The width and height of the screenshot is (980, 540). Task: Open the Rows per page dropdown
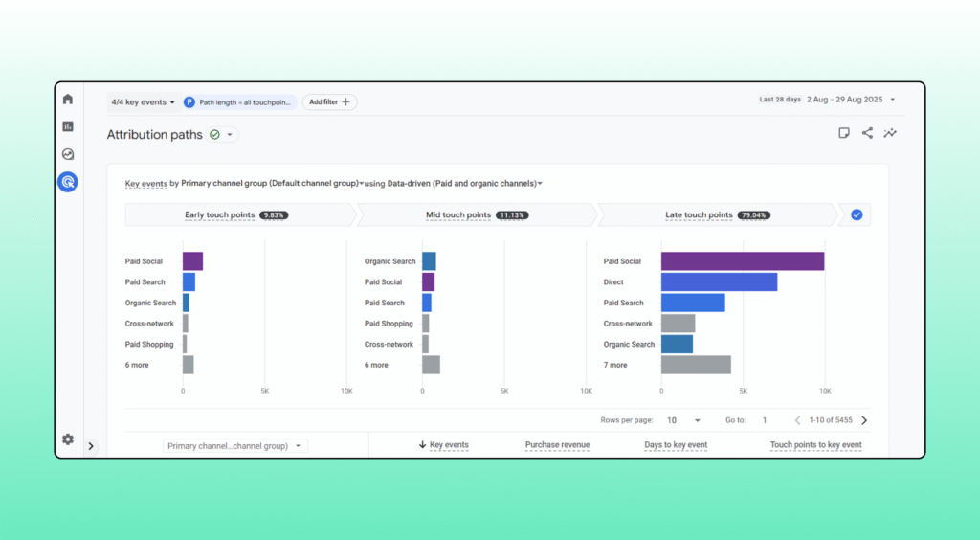pos(684,420)
